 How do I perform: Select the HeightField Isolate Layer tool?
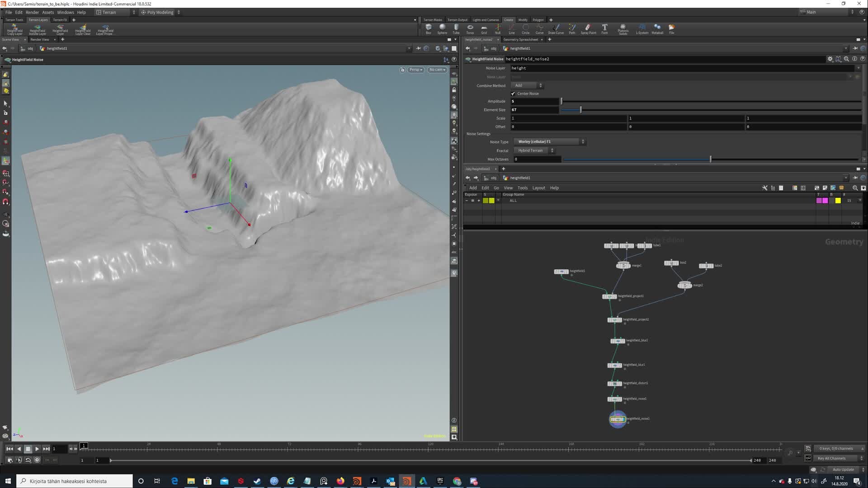point(38,29)
